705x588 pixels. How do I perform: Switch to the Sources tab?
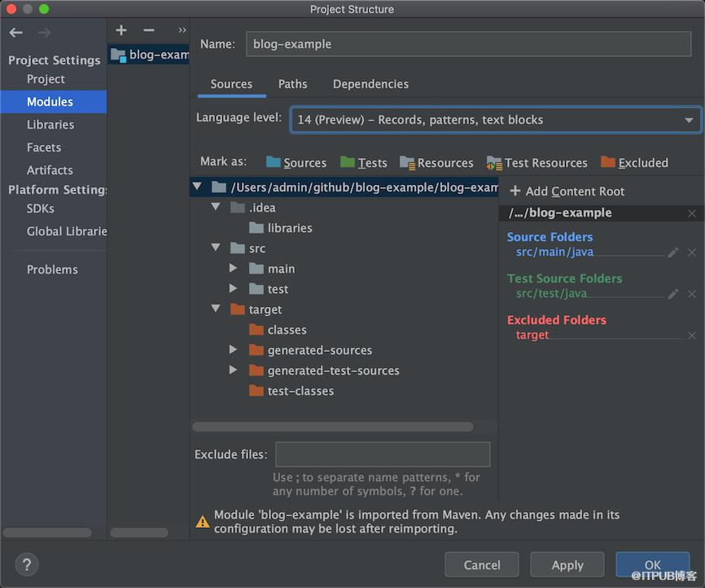(x=231, y=84)
